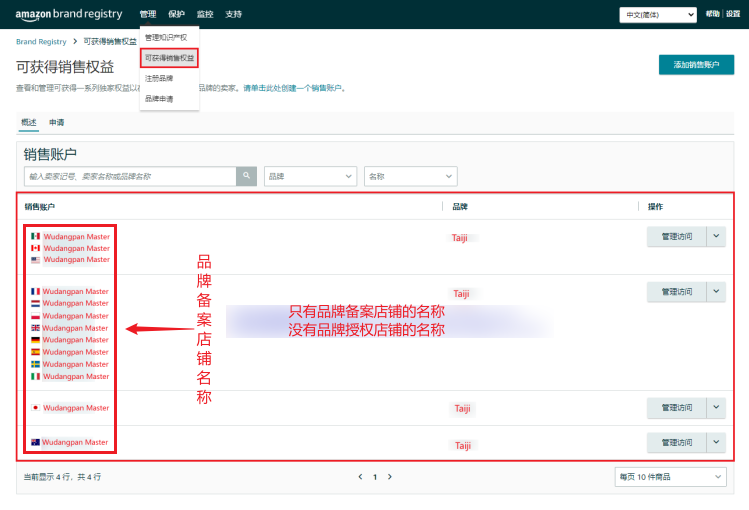Select 可获得销售权益 in the 管理 menu
Screen dimensions: 749x510
(x=170, y=58)
